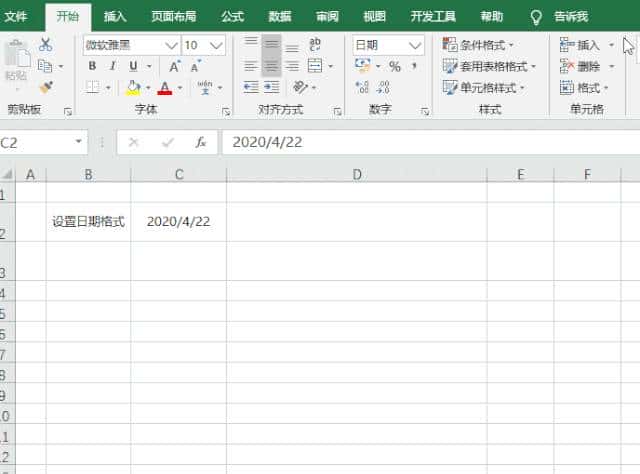Viewport: 640px width, 474px height.
Task: Click the formula bar showing 2020/4/22
Action: pyautogui.click(x=431, y=142)
